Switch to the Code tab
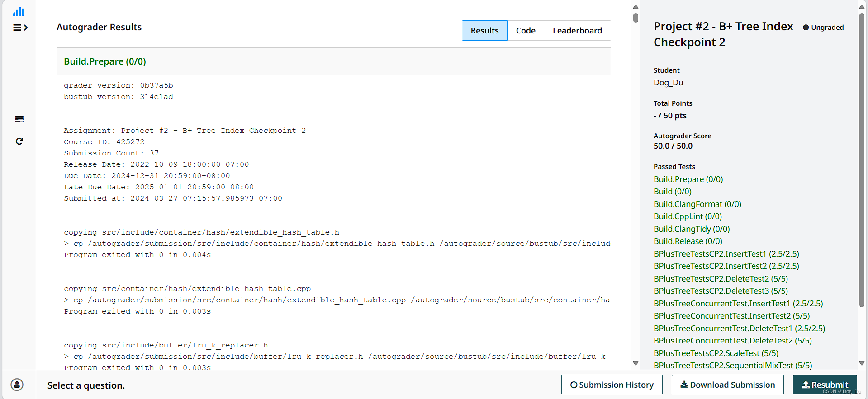The height and width of the screenshot is (399, 868). click(526, 30)
